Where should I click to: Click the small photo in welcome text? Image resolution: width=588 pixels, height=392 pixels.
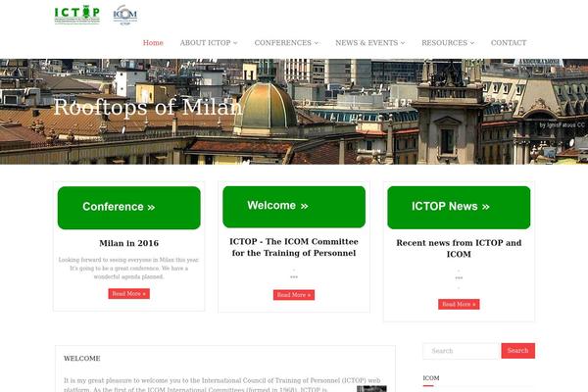point(371,389)
